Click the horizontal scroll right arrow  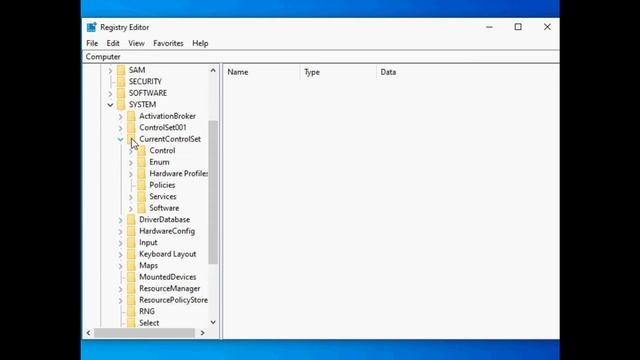202,333
